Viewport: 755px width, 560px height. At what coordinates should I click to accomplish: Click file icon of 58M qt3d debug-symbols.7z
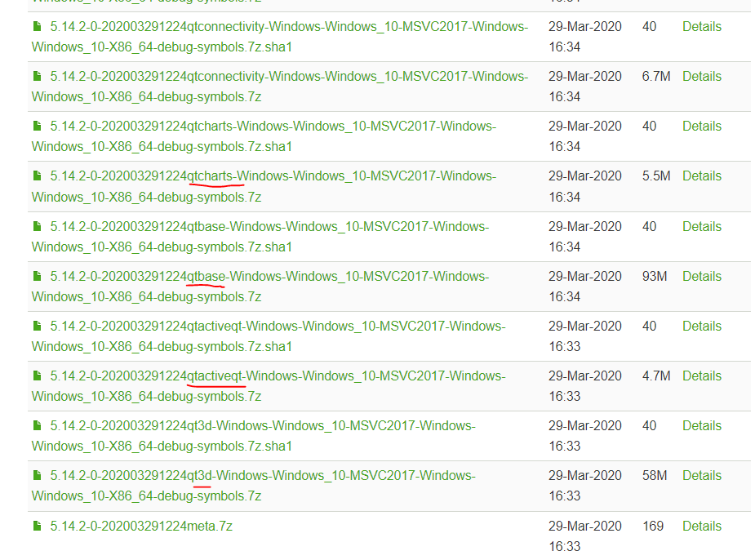37,476
